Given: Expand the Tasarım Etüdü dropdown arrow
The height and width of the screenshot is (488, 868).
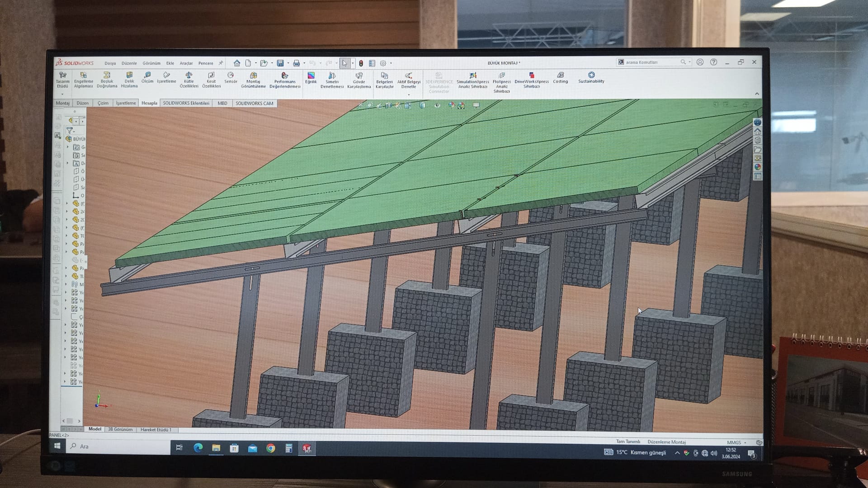Looking at the screenshot, I should pos(62,94).
